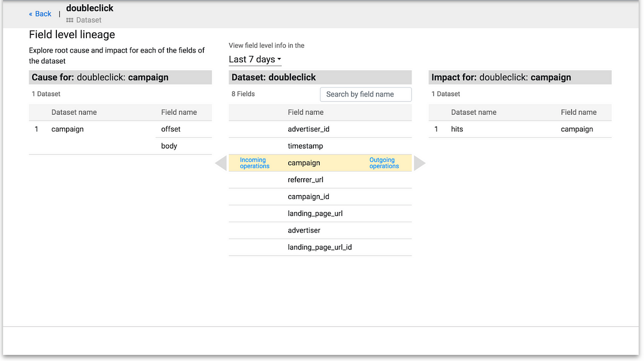
Task: Click the campaign dataset in Cause table
Action: [68, 129]
